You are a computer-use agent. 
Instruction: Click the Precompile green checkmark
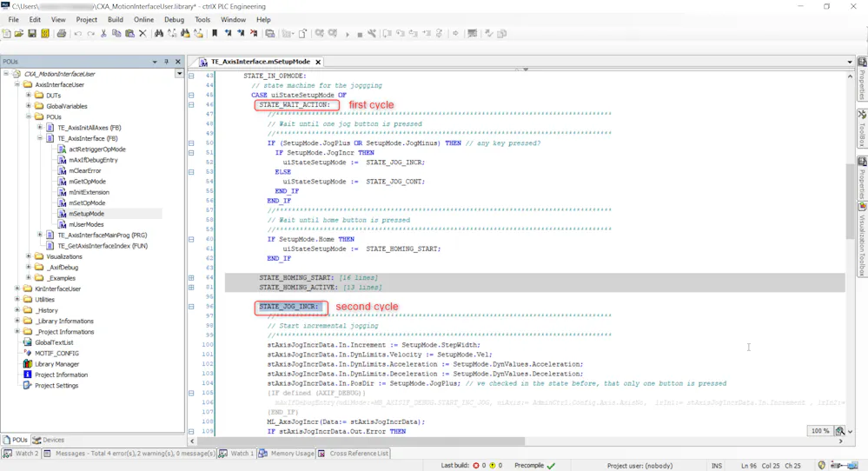point(551,466)
